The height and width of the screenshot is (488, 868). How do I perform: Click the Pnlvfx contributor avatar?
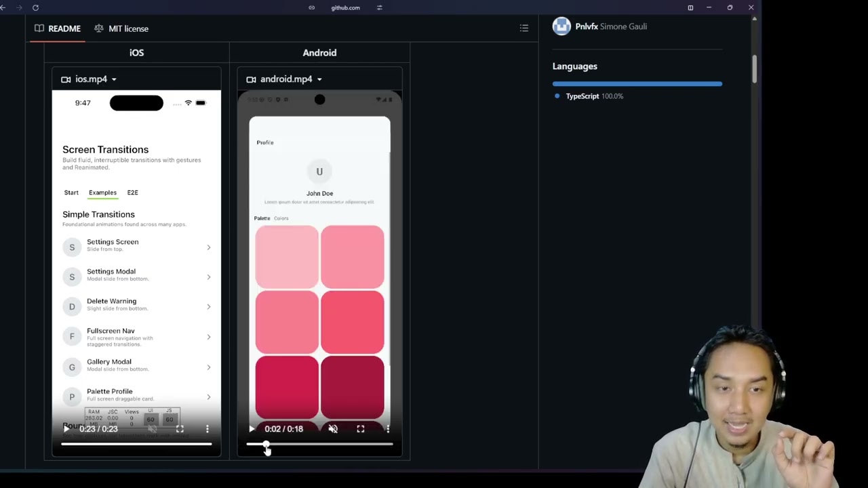click(561, 26)
